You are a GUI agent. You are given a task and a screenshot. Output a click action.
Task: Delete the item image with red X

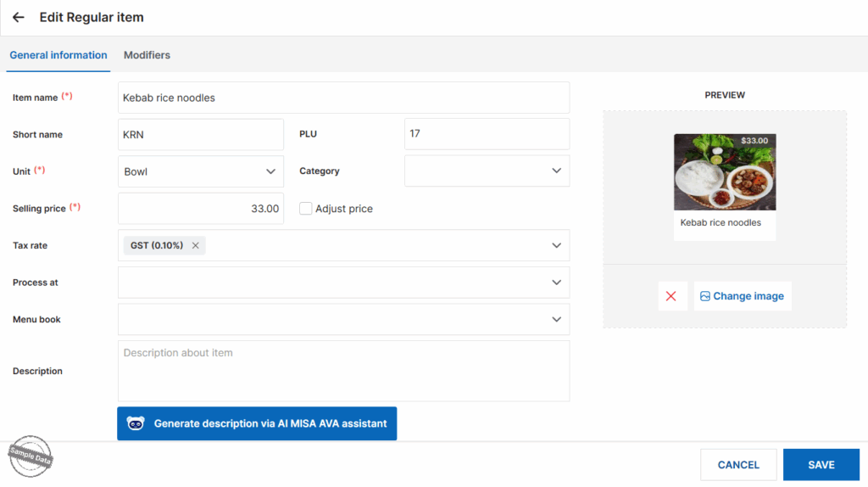coord(671,296)
